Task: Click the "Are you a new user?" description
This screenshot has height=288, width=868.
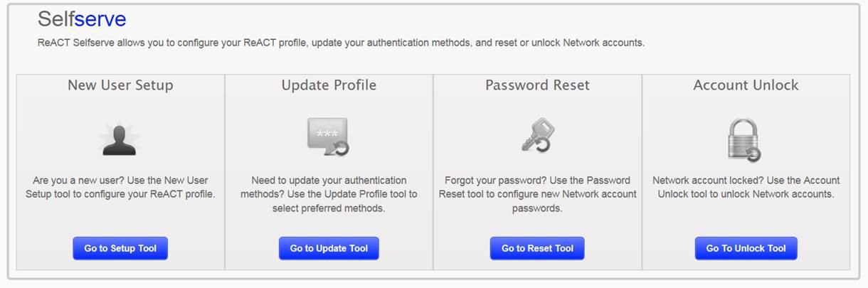Action: click(120, 187)
